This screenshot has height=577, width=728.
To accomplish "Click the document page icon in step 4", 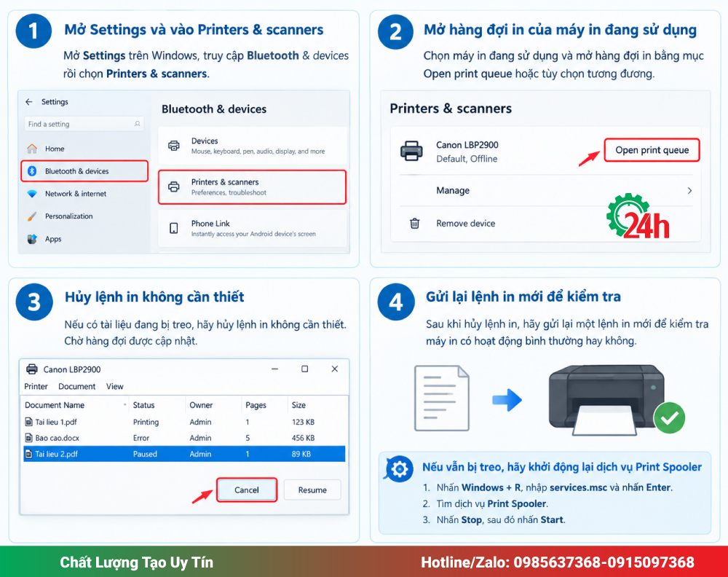I will pyautogui.click(x=442, y=398).
